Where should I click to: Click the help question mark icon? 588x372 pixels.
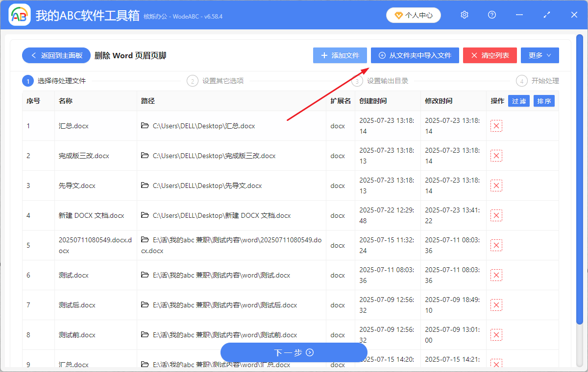[x=491, y=15]
